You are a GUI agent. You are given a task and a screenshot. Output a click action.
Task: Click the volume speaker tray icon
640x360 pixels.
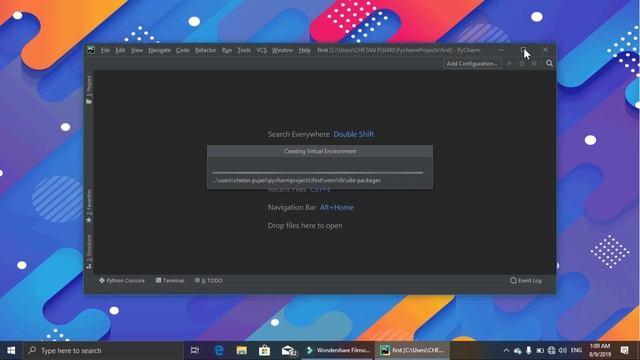click(563, 350)
